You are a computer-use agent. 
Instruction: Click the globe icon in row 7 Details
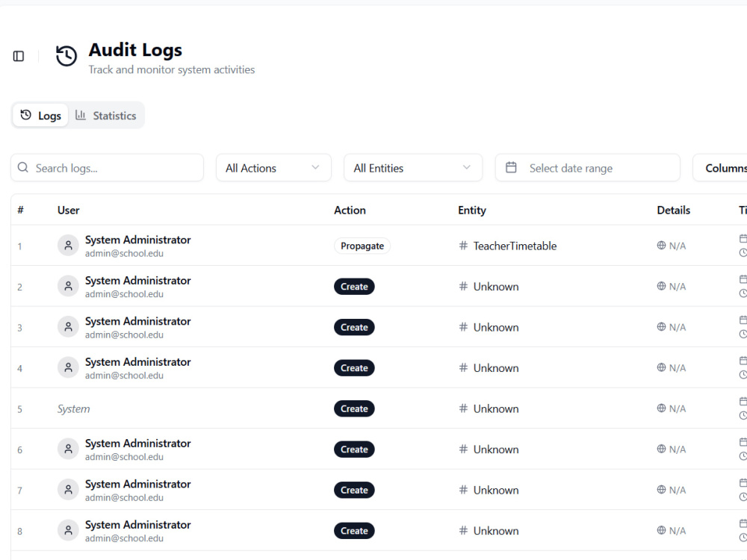pyautogui.click(x=661, y=490)
